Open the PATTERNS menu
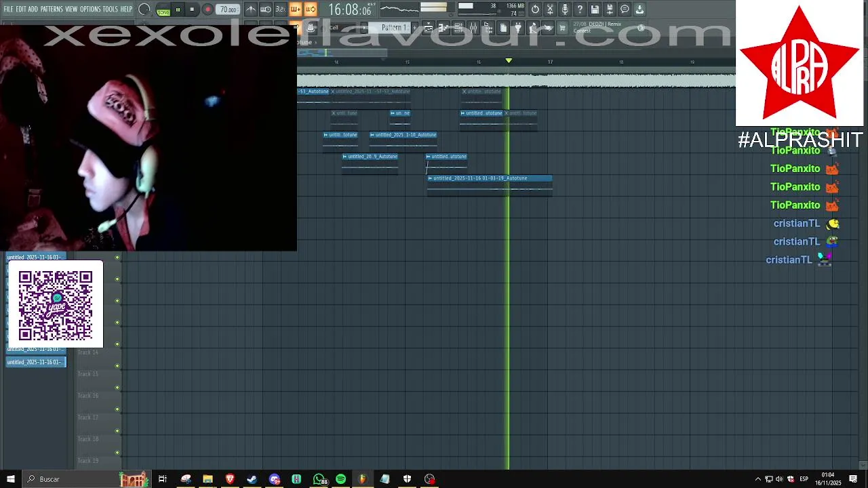 [52, 9]
